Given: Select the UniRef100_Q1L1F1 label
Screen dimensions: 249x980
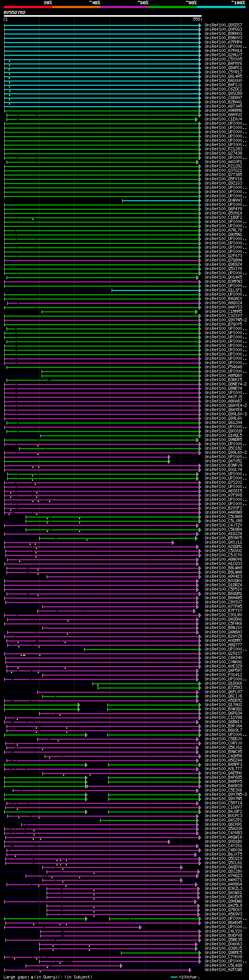Looking at the screenshot, I should point(223,290).
